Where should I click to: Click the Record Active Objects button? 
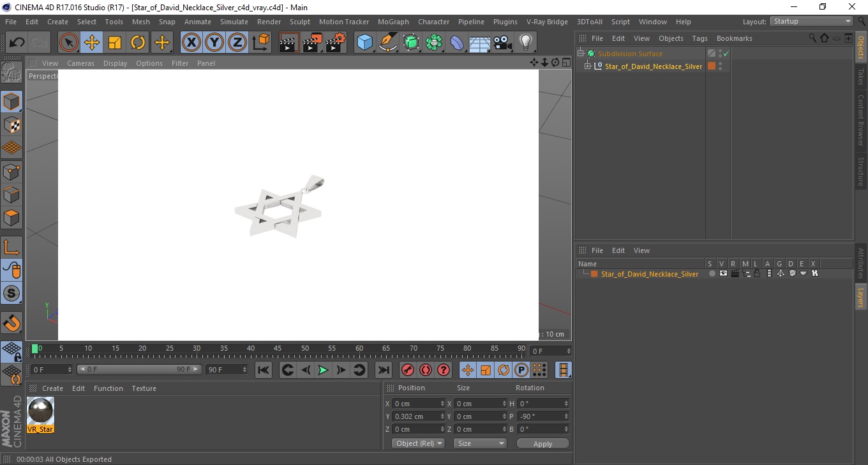coord(407,370)
